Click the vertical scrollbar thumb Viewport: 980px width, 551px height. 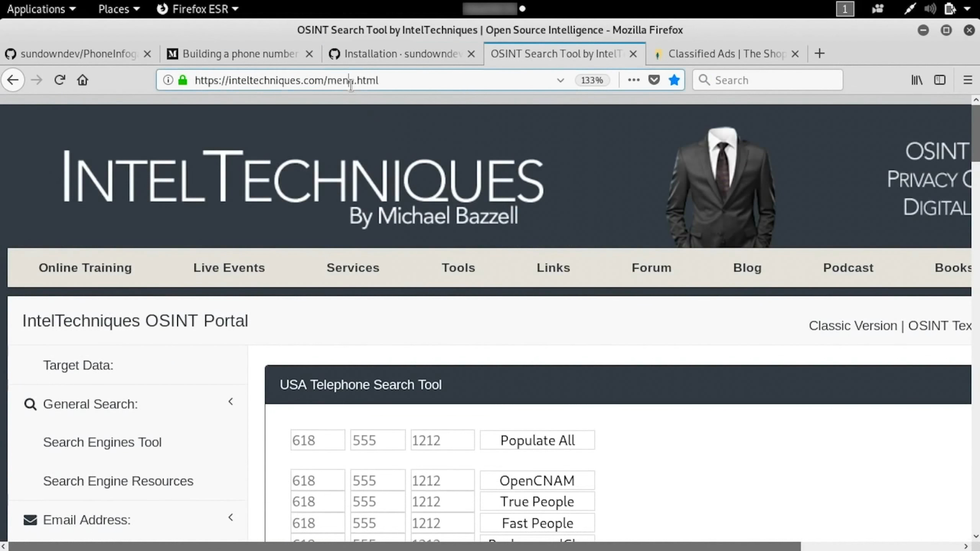(x=975, y=133)
